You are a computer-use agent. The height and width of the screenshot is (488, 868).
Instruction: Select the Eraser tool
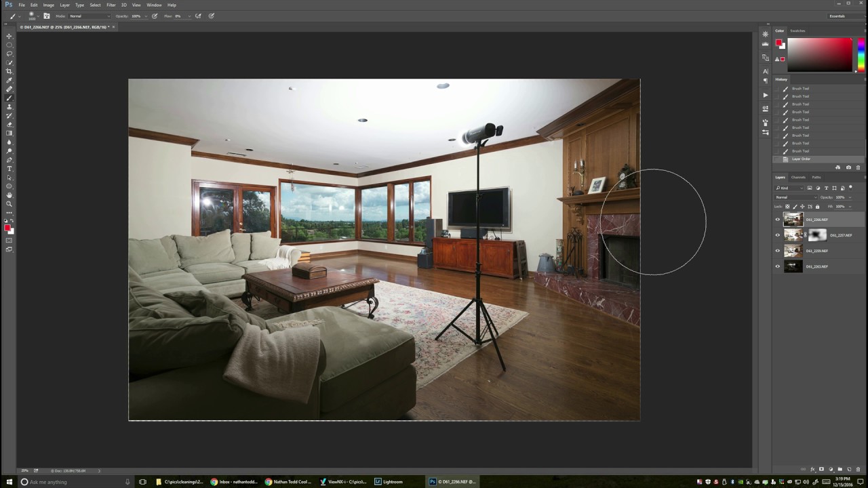coord(9,124)
